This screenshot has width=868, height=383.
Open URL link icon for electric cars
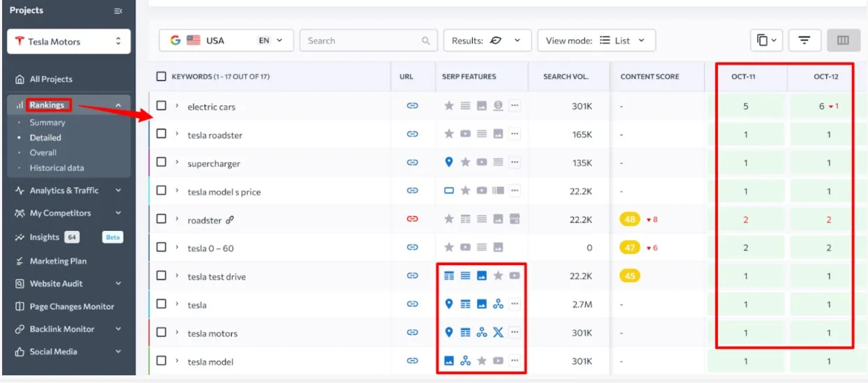[412, 106]
